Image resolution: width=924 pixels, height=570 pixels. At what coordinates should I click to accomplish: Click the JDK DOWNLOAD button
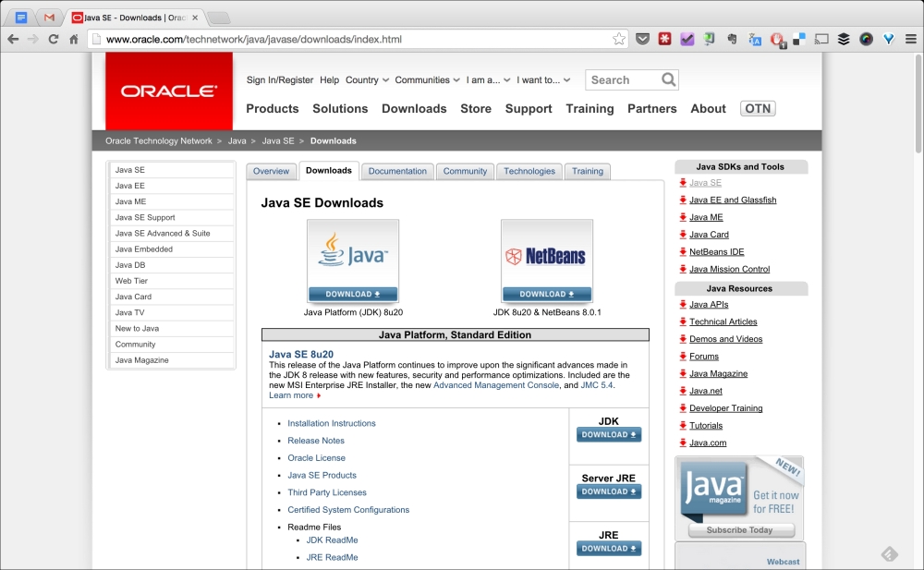point(609,434)
